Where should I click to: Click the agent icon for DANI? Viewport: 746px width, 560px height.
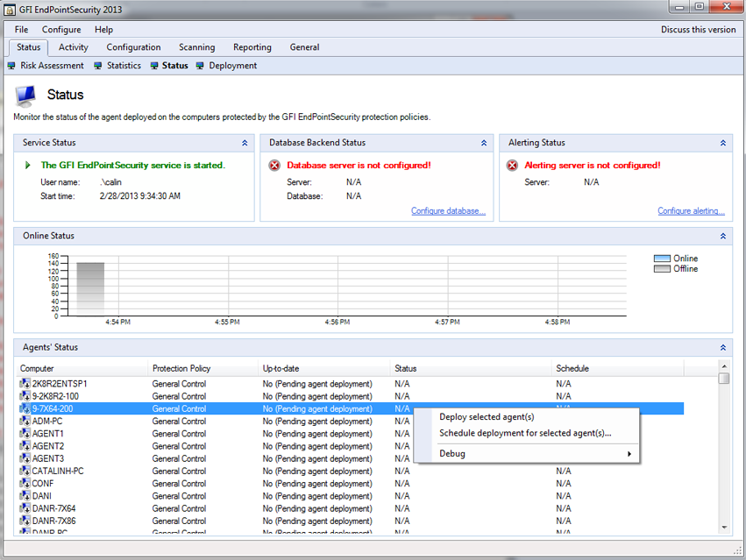[25, 496]
